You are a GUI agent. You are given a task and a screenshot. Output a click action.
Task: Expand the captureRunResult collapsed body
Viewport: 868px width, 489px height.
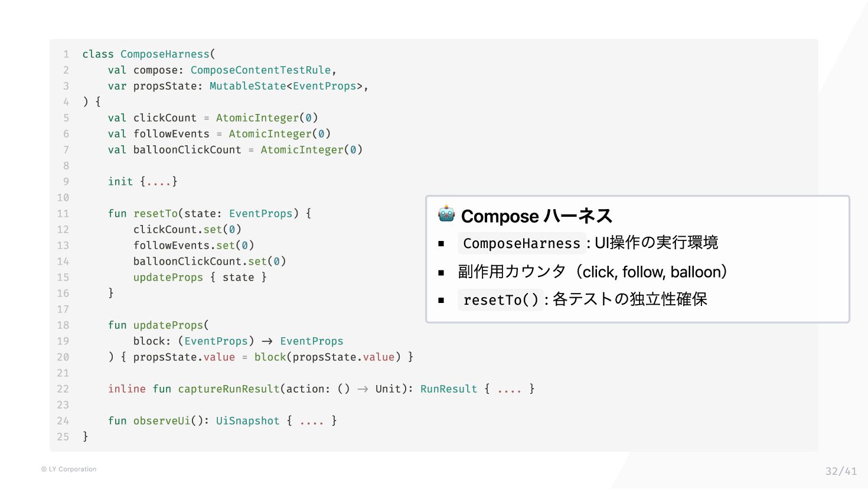click(x=510, y=389)
